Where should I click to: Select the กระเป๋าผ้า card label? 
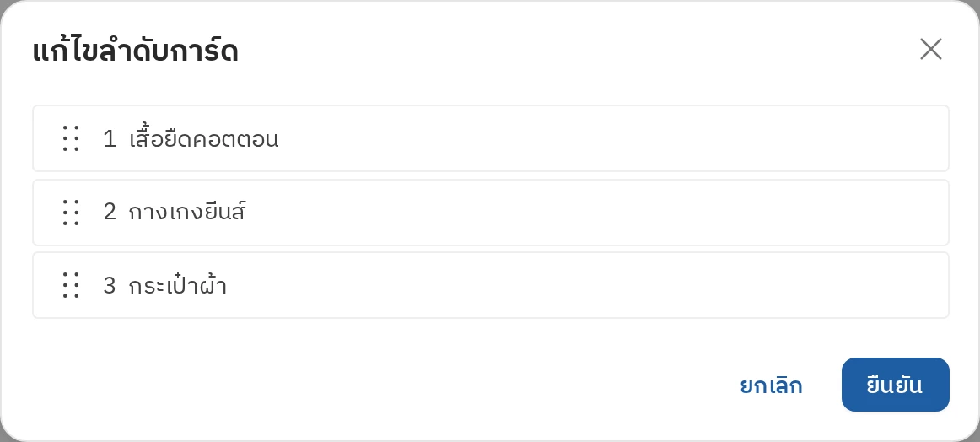[177, 285]
